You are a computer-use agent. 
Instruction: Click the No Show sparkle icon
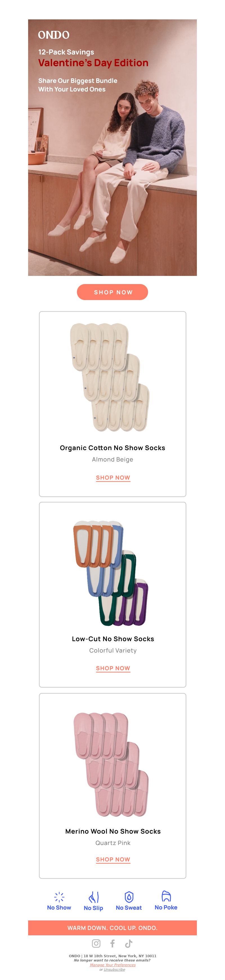tap(59, 897)
